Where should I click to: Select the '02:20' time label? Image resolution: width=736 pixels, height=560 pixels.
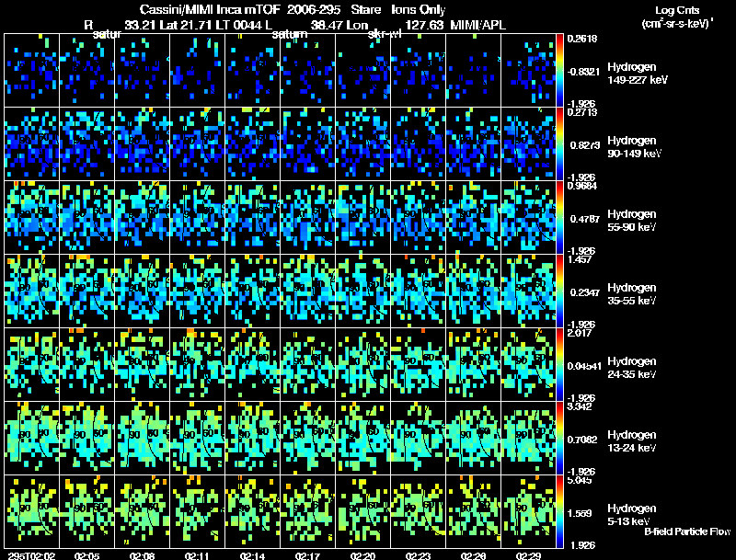pos(362,556)
